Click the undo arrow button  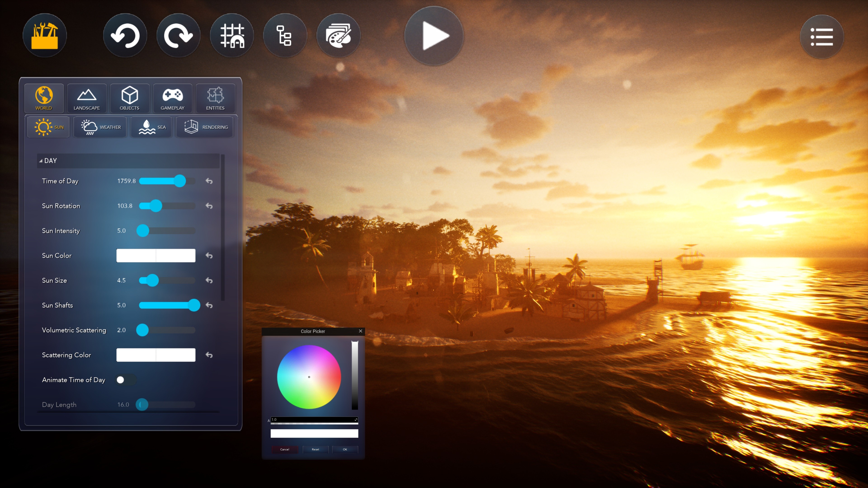pos(125,36)
